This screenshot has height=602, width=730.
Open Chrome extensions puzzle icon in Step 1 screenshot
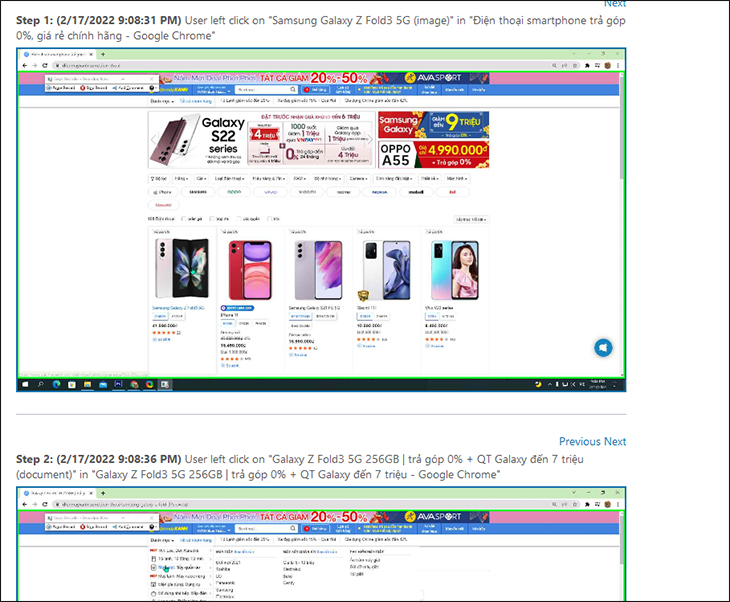click(587, 66)
